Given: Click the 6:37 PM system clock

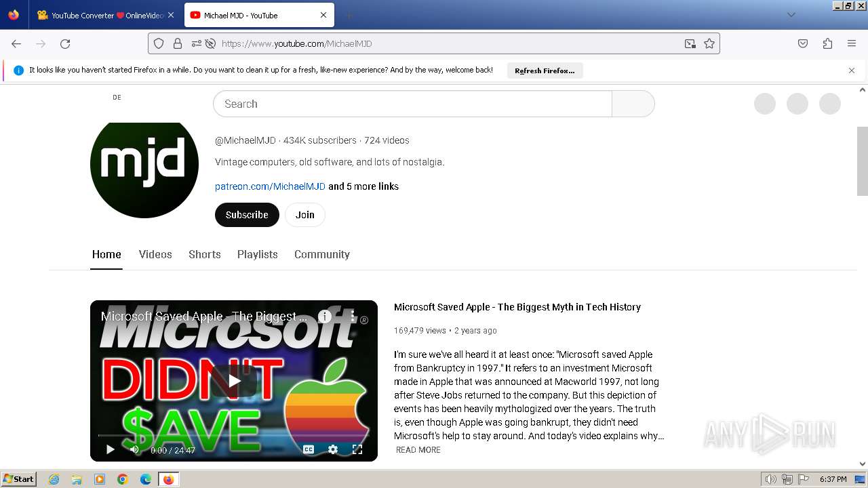Looking at the screenshot, I should [833, 479].
